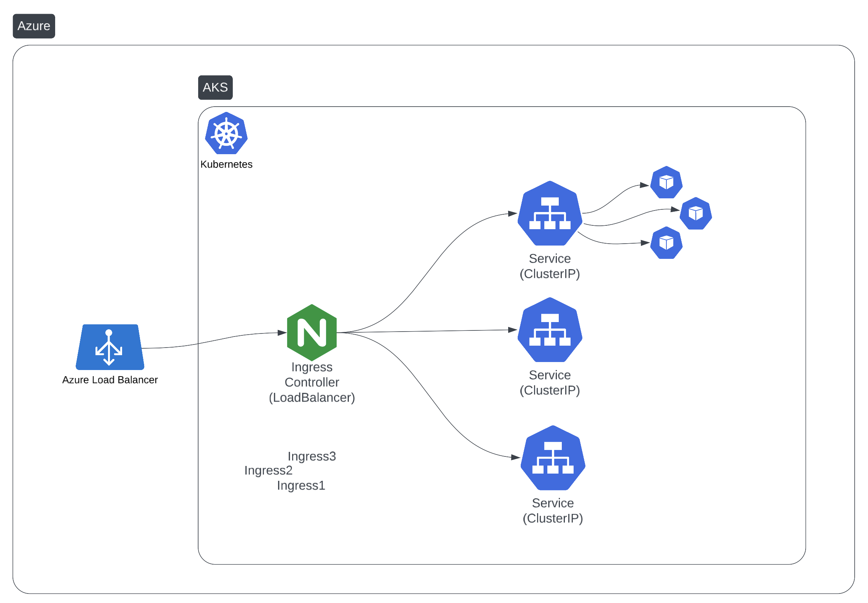Click the dark Azure label tag
The image size is (868, 603).
pyautogui.click(x=34, y=26)
